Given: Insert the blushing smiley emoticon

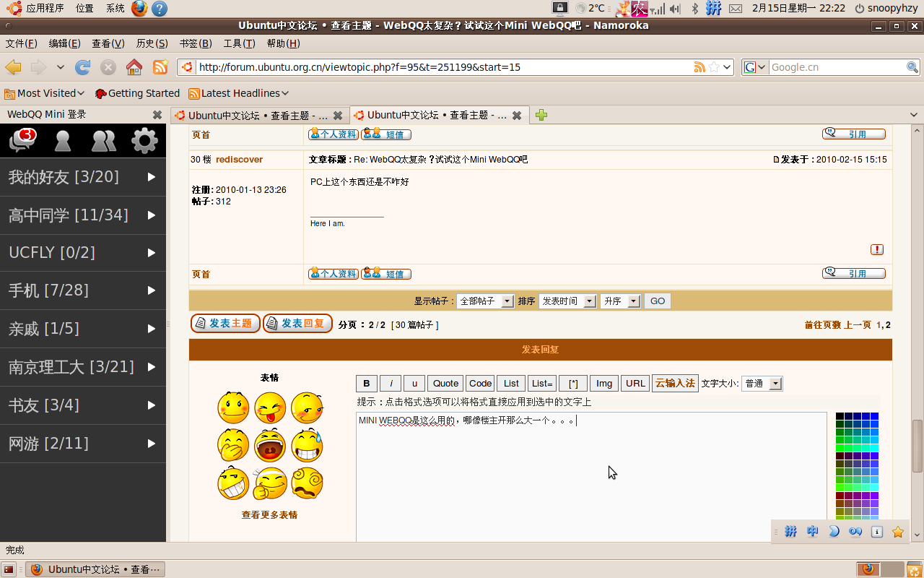Looking at the screenshot, I should click(x=233, y=407).
